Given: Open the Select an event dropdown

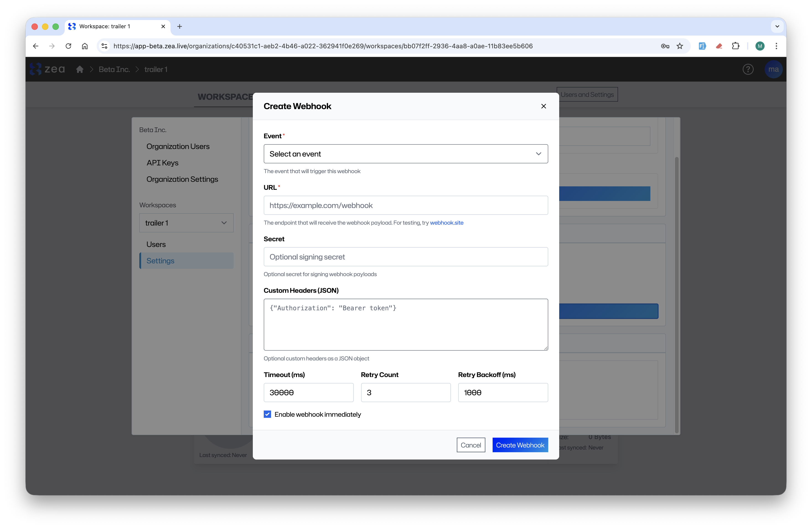Looking at the screenshot, I should (405, 154).
